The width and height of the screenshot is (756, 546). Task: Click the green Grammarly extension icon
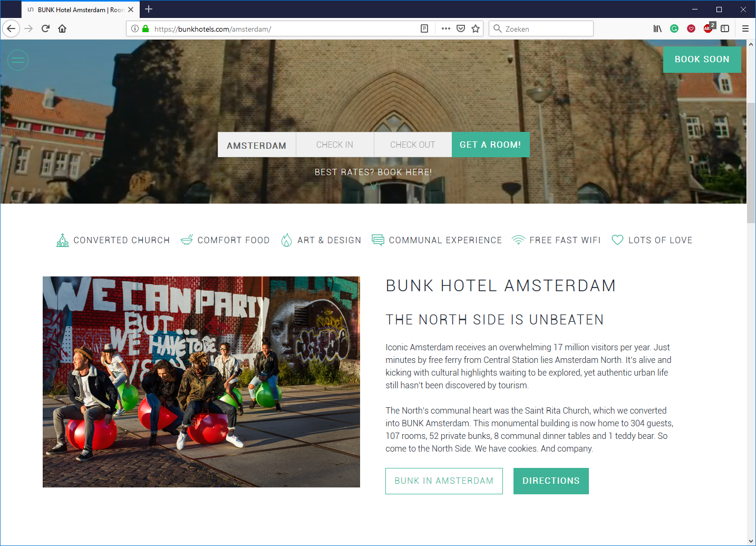point(674,28)
